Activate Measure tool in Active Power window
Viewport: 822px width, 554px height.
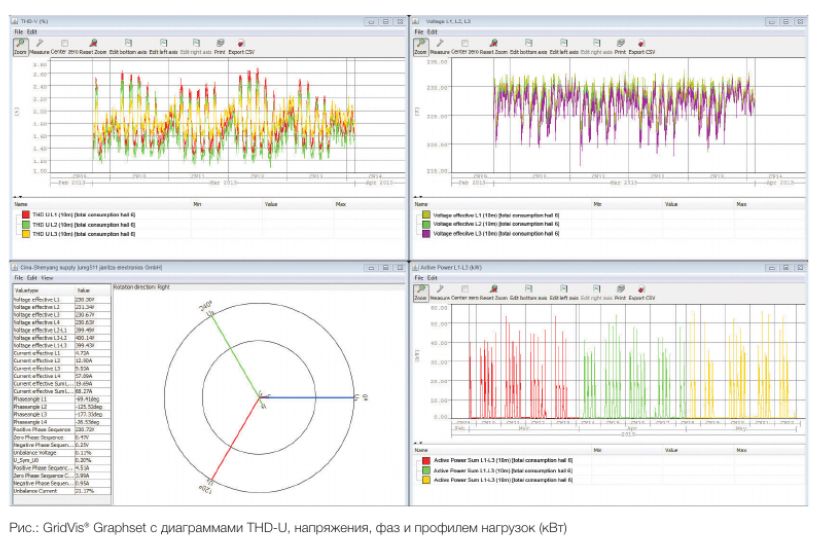[440, 293]
